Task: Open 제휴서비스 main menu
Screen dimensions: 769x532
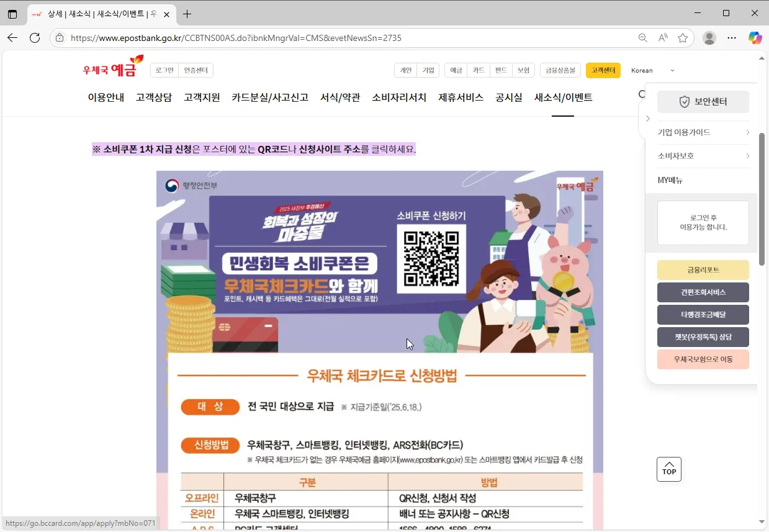Action: coord(461,97)
